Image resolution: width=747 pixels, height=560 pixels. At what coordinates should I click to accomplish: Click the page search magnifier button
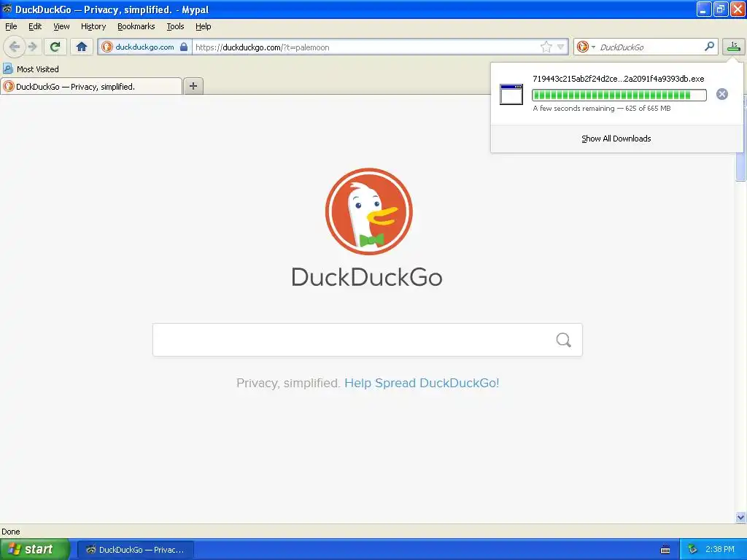564,340
